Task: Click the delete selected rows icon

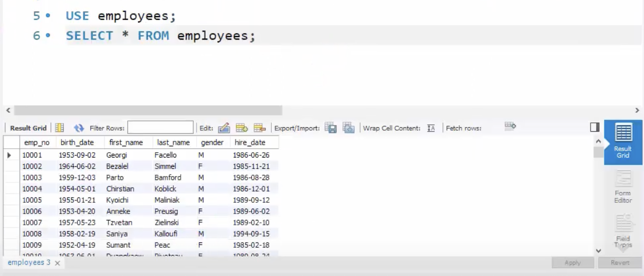Action: coord(260,128)
